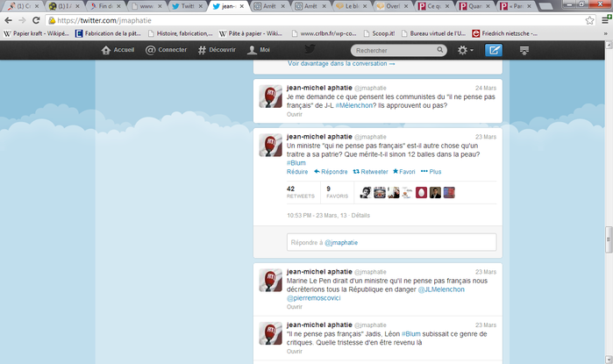Open Fabrication de la pâte bookmark
The height and width of the screenshot is (364, 613).
click(x=108, y=33)
